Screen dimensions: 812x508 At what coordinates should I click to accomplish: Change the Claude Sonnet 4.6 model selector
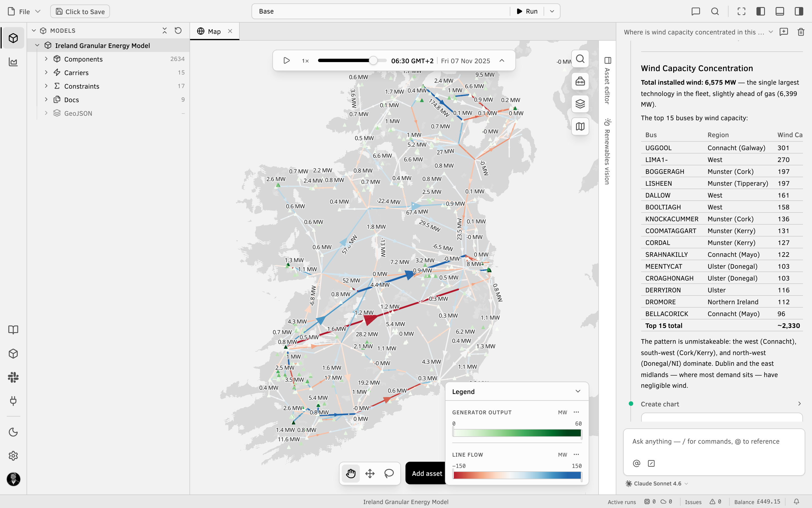click(657, 483)
